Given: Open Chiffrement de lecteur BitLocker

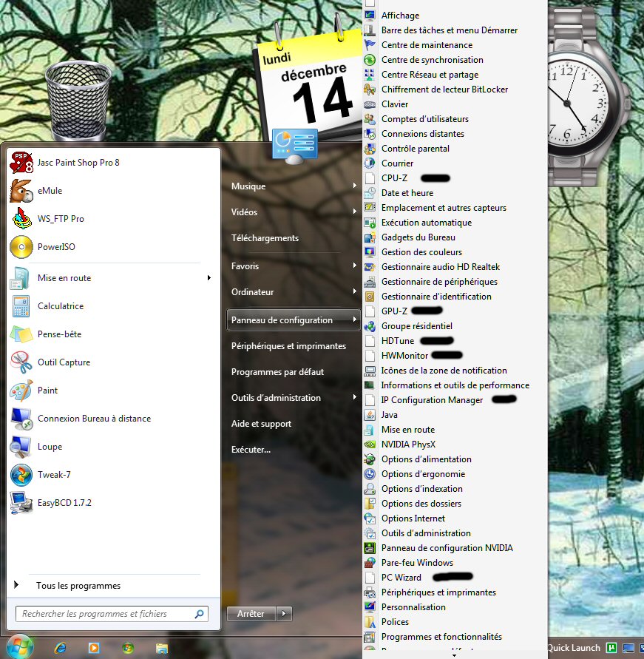Looking at the screenshot, I should tap(444, 89).
